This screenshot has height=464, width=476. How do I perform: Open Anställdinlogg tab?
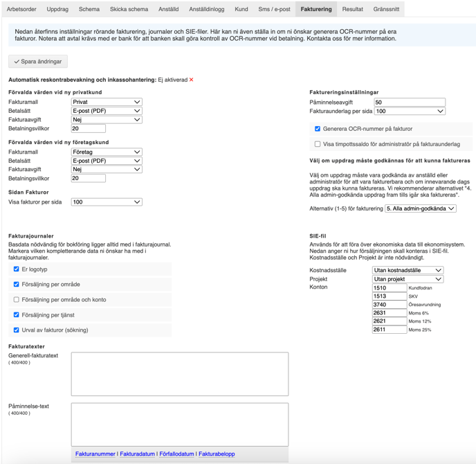click(207, 9)
